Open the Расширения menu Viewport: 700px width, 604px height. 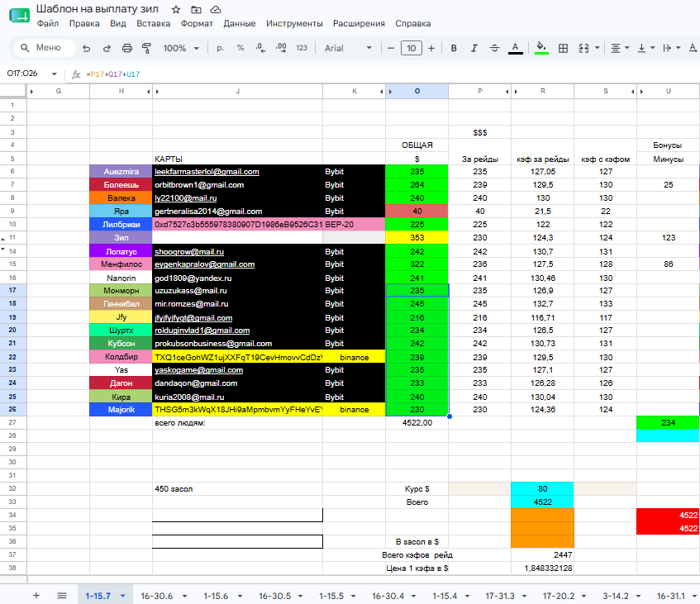(x=359, y=24)
